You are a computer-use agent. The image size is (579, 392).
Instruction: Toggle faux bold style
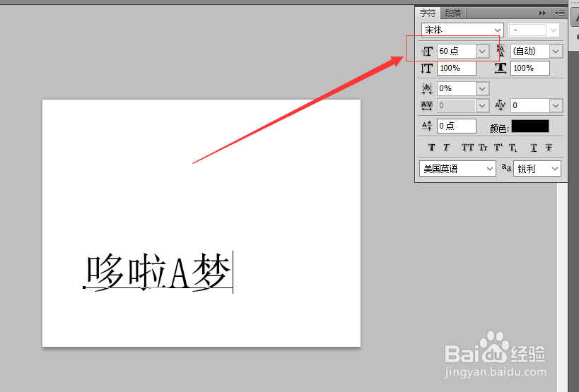[x=431, y=148]
